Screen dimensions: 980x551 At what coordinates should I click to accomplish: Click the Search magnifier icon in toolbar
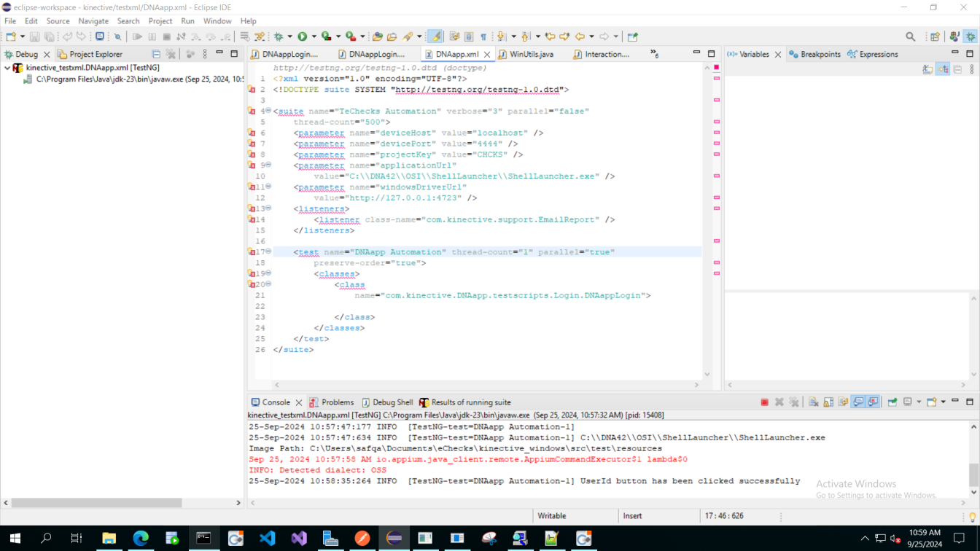tap(910, 36)
